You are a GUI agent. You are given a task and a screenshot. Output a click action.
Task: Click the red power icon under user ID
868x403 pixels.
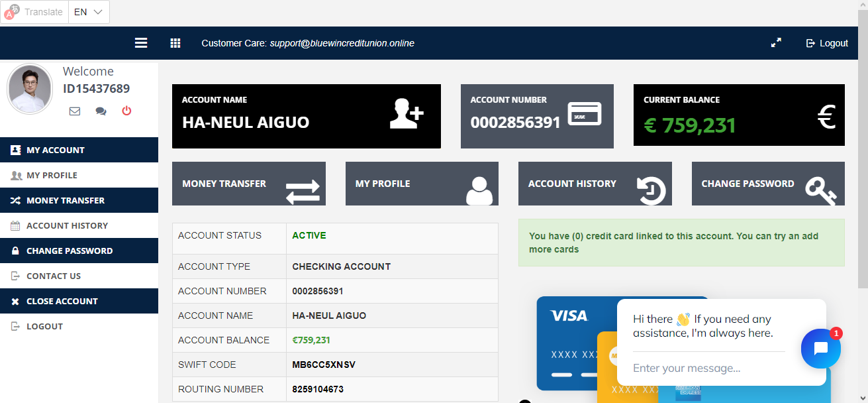[126, 111]
